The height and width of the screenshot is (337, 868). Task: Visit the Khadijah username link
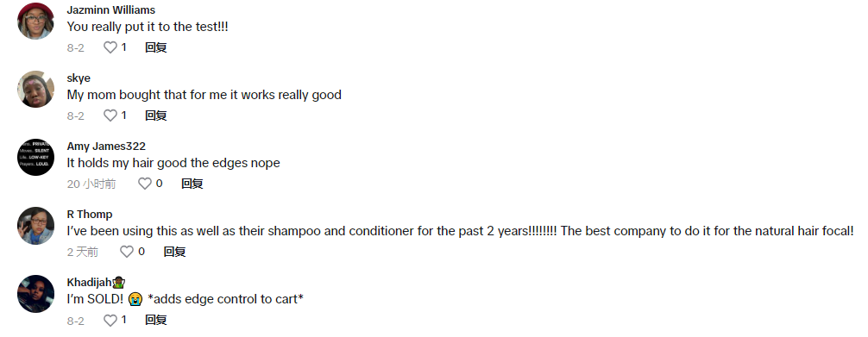tap(97, 282)
